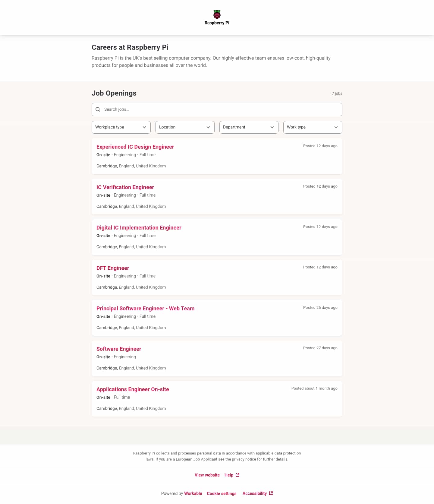Open the DFT Engineer job
434x504 pixels.
[x=113, y=268]
